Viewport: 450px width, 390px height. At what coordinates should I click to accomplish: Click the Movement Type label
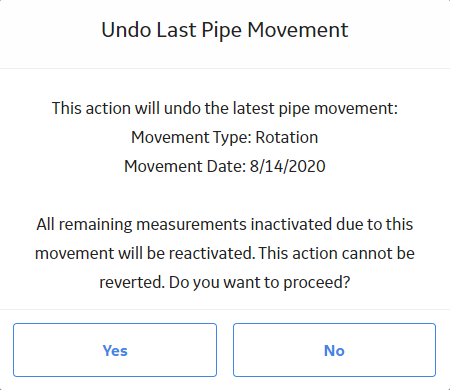(x=191, y=137)
